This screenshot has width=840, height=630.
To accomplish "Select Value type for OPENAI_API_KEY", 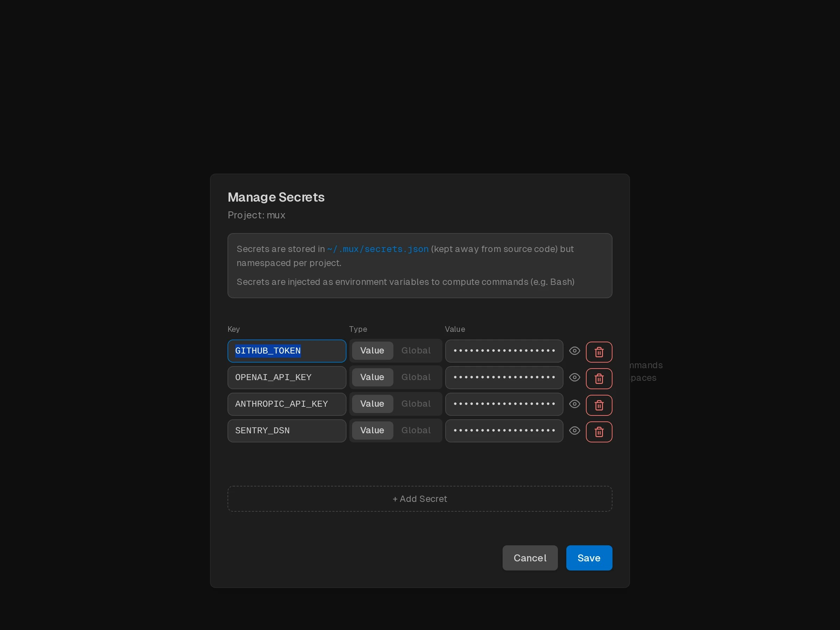I will (372, 377).
